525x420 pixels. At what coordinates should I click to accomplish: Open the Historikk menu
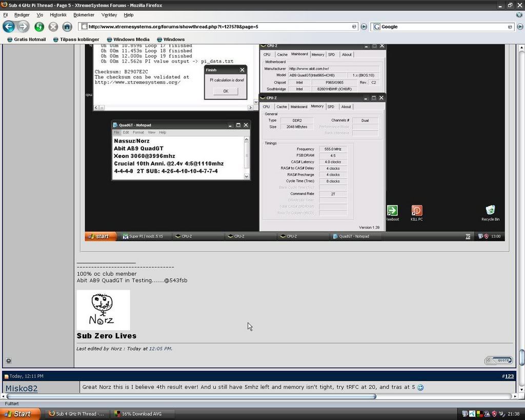[58, 15]
